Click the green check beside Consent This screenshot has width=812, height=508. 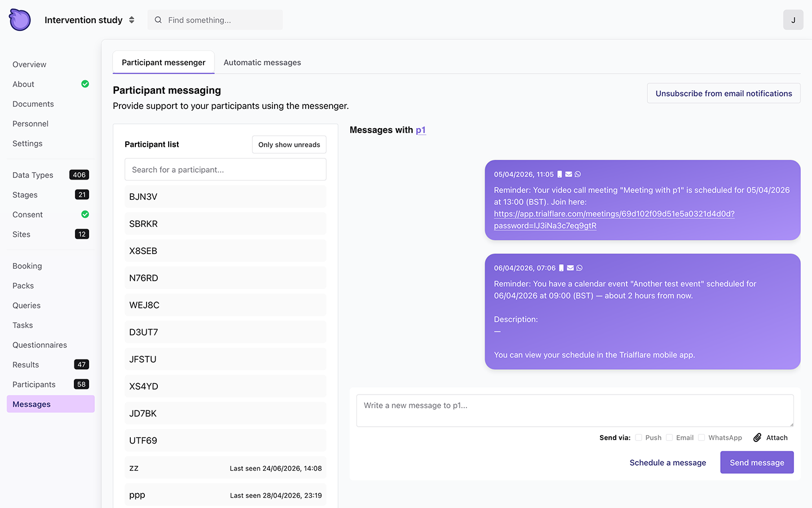[x=85, y=214]
